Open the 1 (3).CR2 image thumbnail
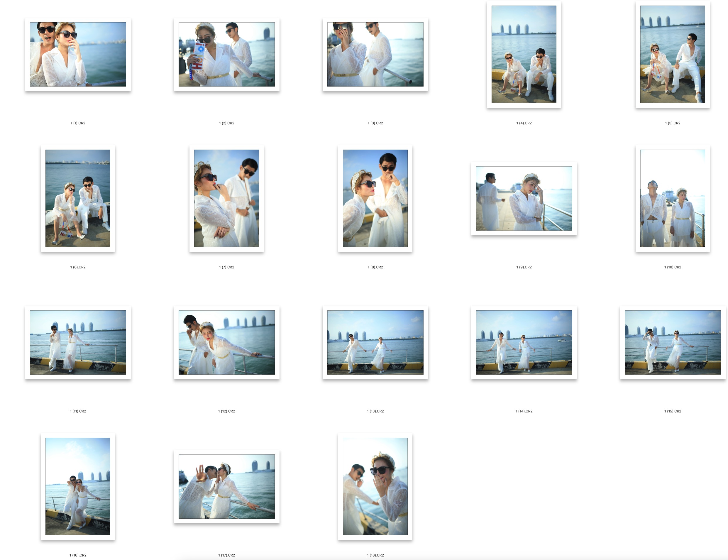This screenshot has height=560, width=728. pyautogui.click(x=375, y=54)
